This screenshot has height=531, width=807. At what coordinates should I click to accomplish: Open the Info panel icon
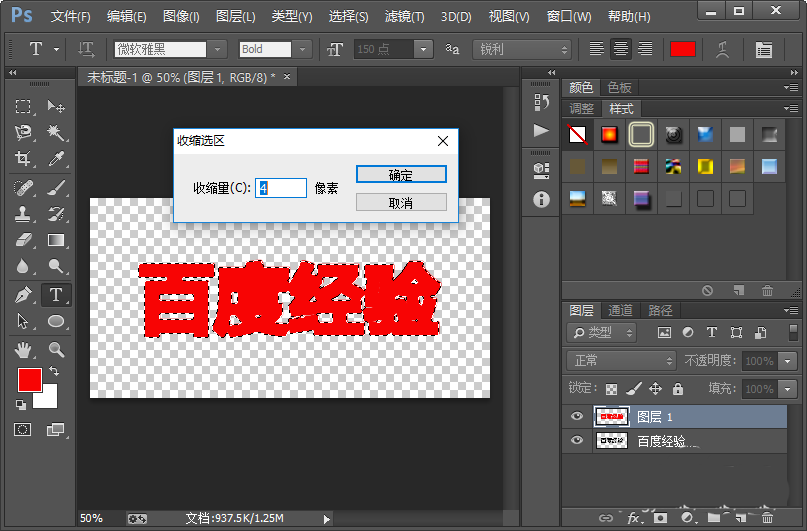pyautogui.click(x=541, y=200)
